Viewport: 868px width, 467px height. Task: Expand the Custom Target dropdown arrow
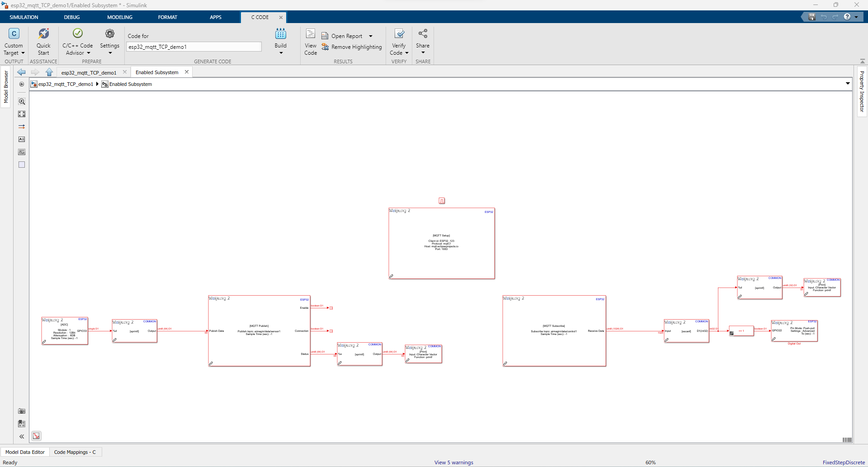coord(23,53)
